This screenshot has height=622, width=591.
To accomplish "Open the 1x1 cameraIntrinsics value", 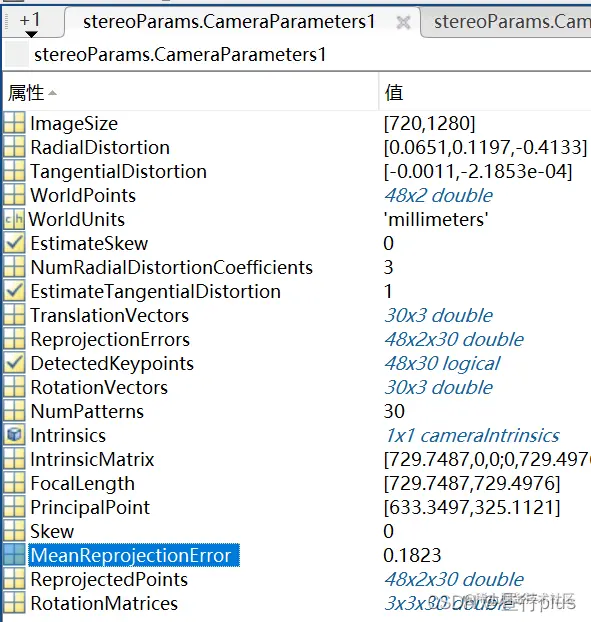I will point(472,436).
